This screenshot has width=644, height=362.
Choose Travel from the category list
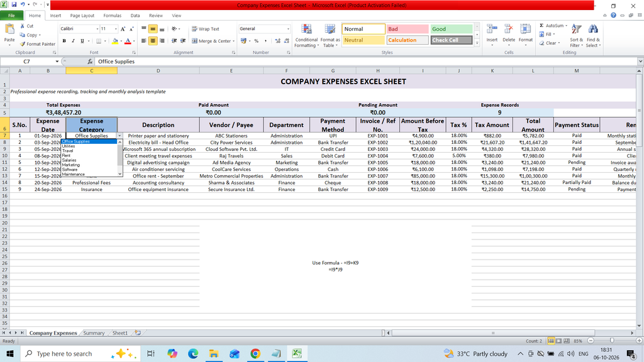[x=68, y=151]
